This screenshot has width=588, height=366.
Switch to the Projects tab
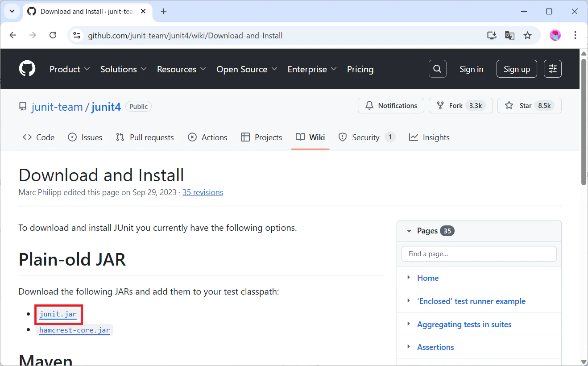click(261, 137)
